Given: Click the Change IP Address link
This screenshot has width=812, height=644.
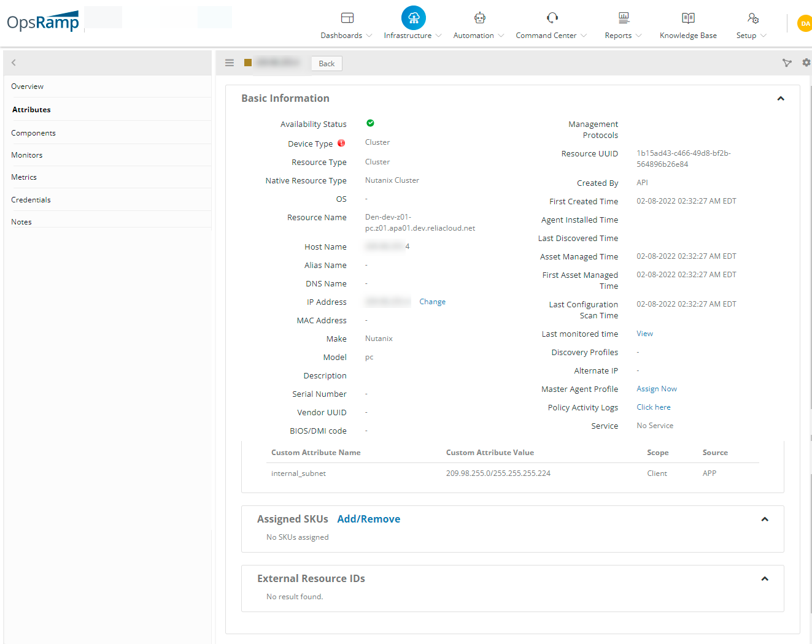Looking at the screenshot, I should pyautogui.click(x=432, y=302).
